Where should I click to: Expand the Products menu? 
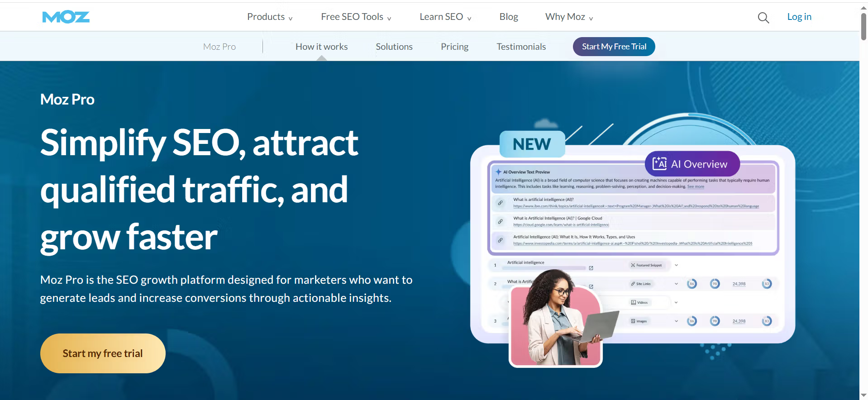(270, 17)
